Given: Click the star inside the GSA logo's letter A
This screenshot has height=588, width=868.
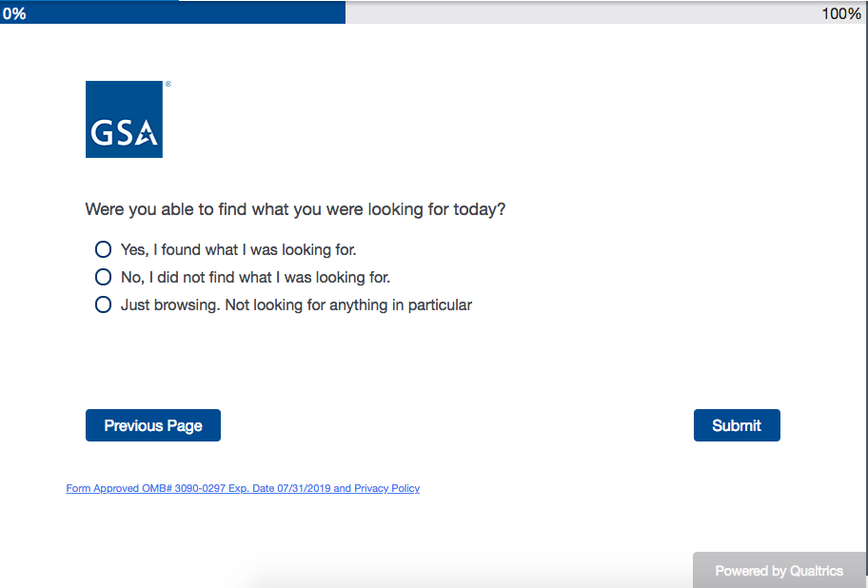Looking at the screenshot, I should point(147,136).
